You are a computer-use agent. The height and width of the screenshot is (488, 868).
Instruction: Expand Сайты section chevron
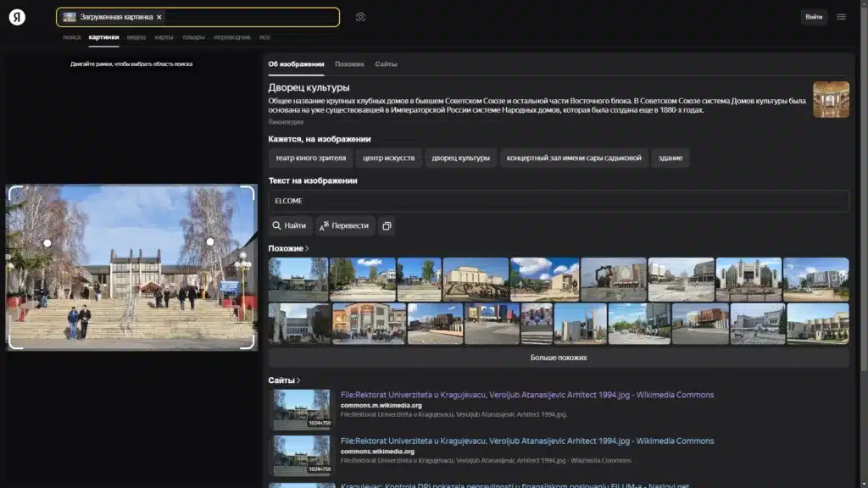298,380
